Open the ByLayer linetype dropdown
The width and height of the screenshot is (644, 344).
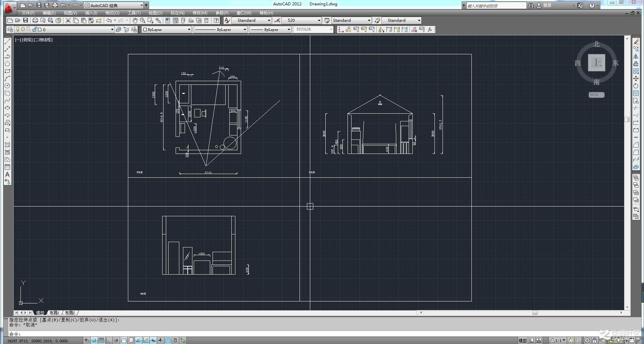220,30
